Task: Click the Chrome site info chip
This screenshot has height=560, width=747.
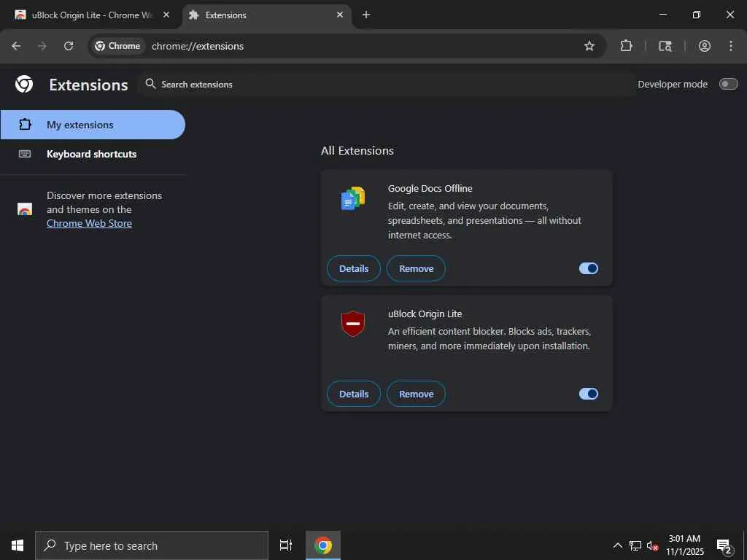Action: (x=117, y=46)
